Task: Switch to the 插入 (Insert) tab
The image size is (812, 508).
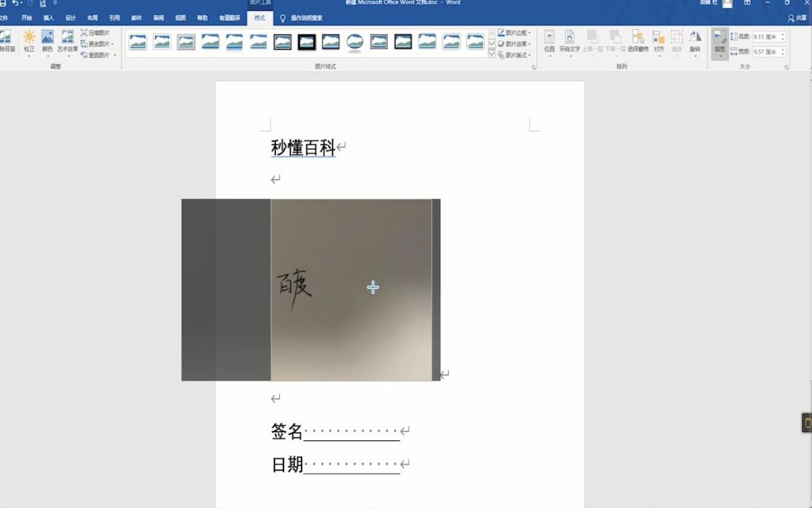Action: pyautogui.click(x=48, y=18)
